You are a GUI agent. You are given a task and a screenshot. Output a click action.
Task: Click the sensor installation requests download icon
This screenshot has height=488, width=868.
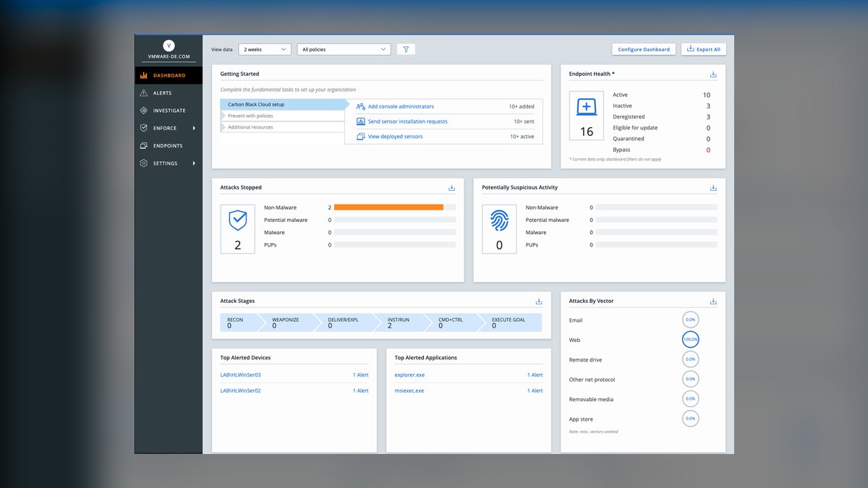(361, 121)
